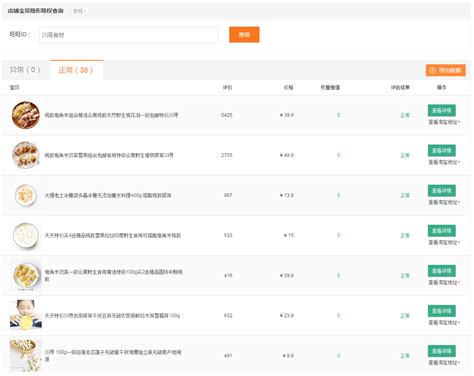The width and height of the screenshot is (474, 376).
Task: Open 查看淘宝地址 link in the 416-review row
Action: click(444, 282)
